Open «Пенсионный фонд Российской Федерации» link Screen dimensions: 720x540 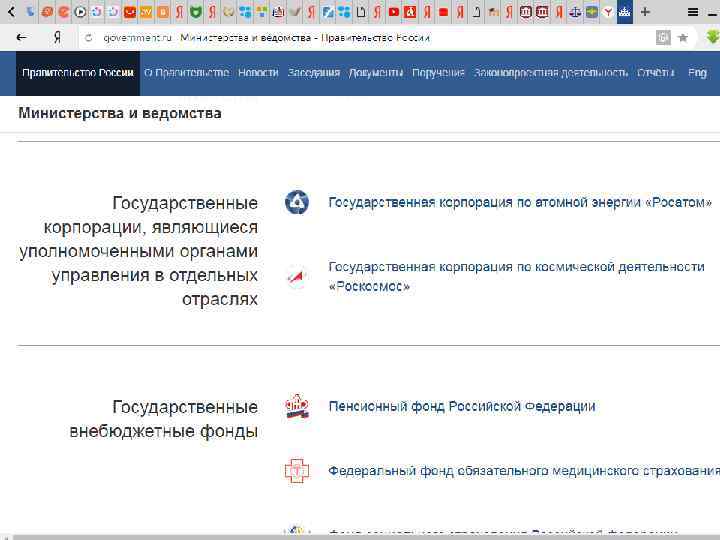462,406
